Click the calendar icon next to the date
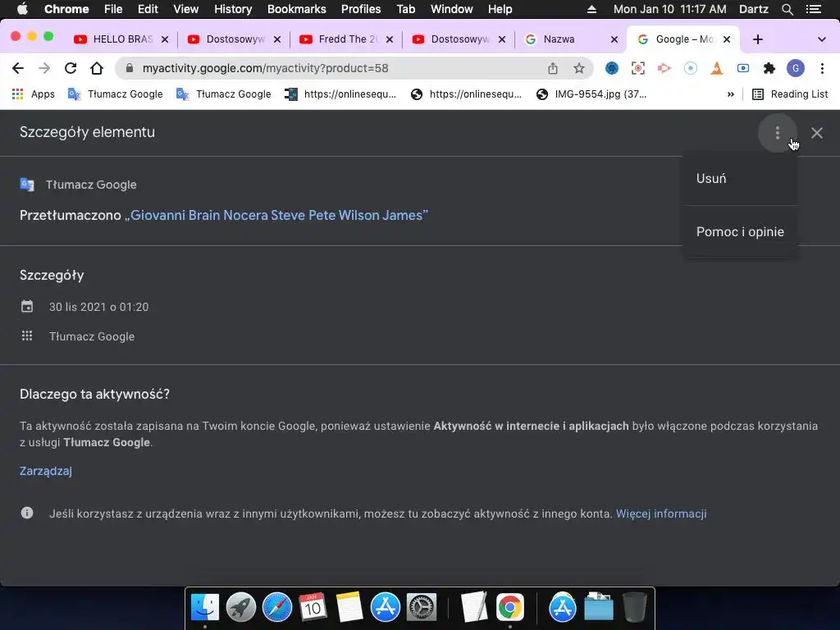 27,307
